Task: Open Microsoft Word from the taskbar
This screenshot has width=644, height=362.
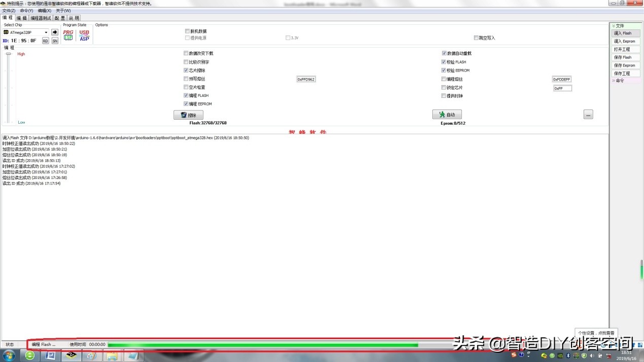Action: pyautogui.click(x=50, y=355)
